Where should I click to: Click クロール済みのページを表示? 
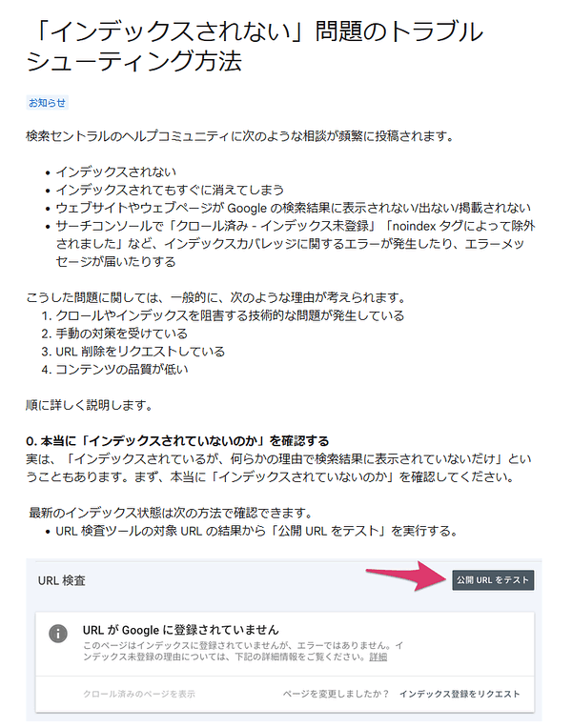[139, 694]
